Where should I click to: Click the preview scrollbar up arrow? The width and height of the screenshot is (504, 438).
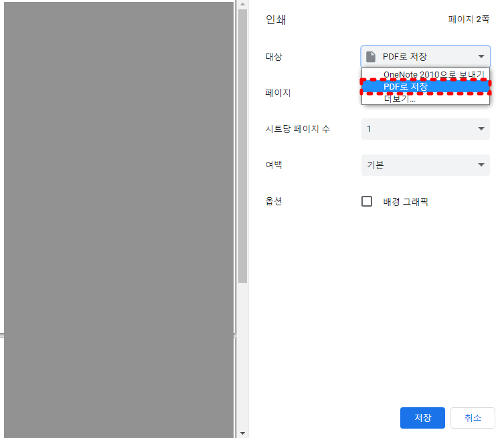[243, 4]
